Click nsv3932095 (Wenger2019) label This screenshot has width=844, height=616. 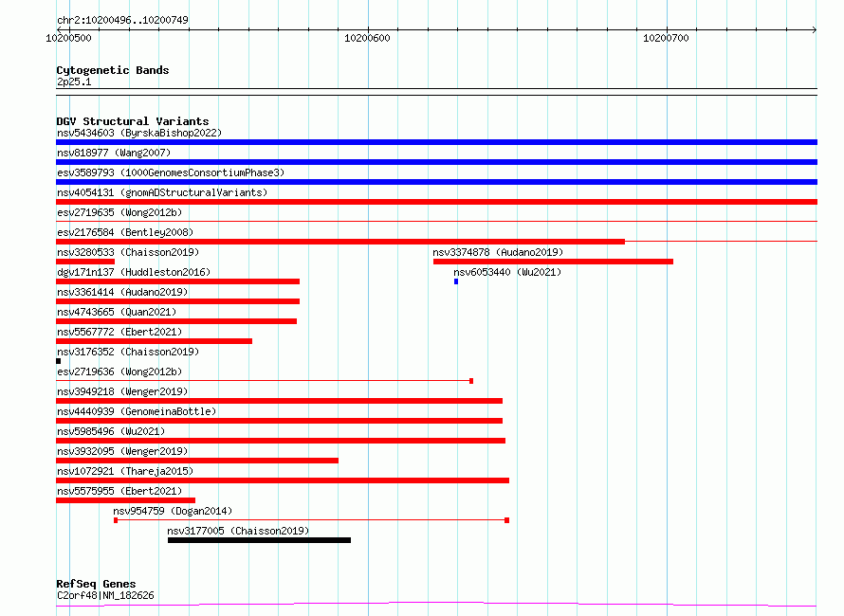coord(122,451)
